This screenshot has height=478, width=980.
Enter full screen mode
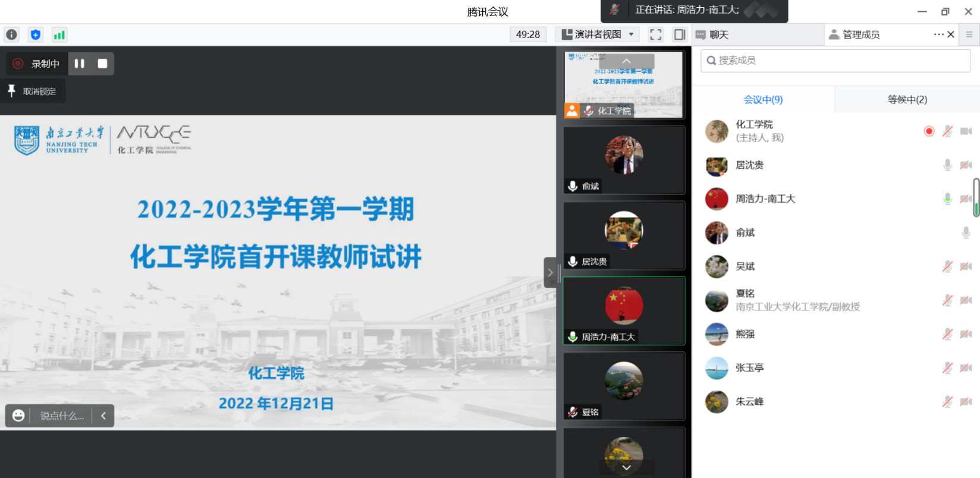(x=655, y=34)
